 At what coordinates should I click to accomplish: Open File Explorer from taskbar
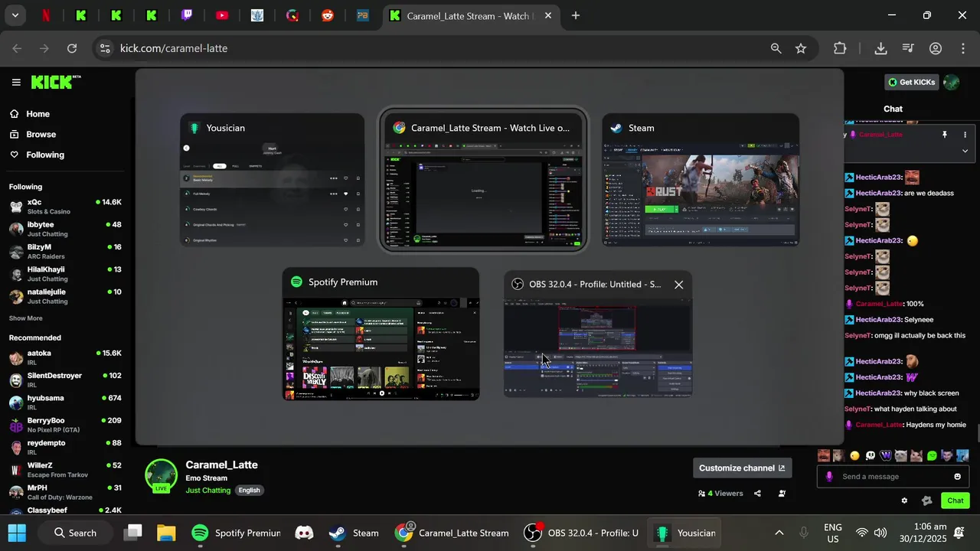[x=166, y=533]
